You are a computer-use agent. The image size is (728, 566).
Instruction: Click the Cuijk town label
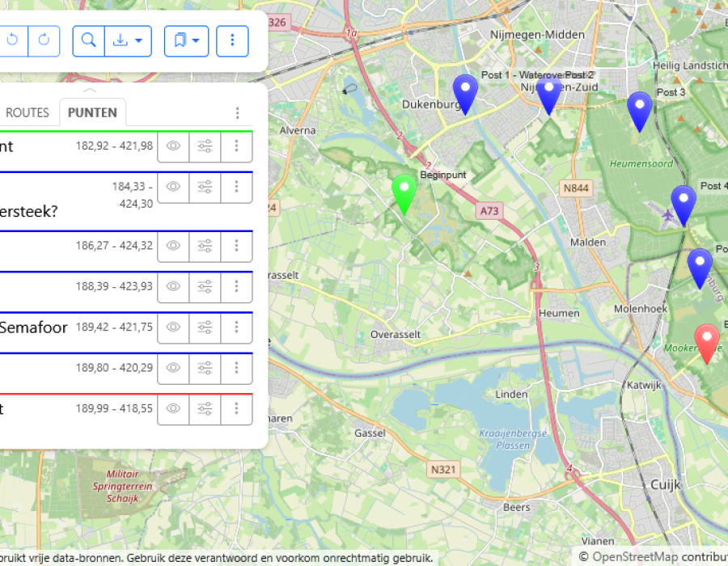[666, 485]
